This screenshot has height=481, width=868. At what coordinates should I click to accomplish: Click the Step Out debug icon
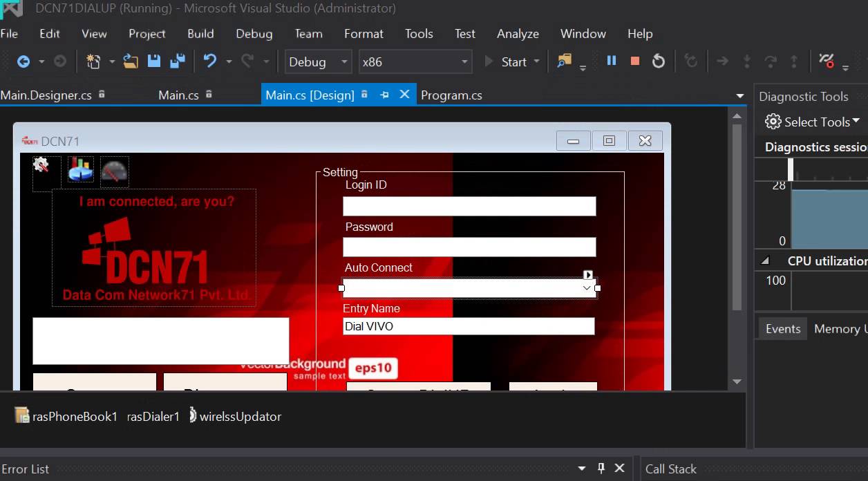(794, 62)
